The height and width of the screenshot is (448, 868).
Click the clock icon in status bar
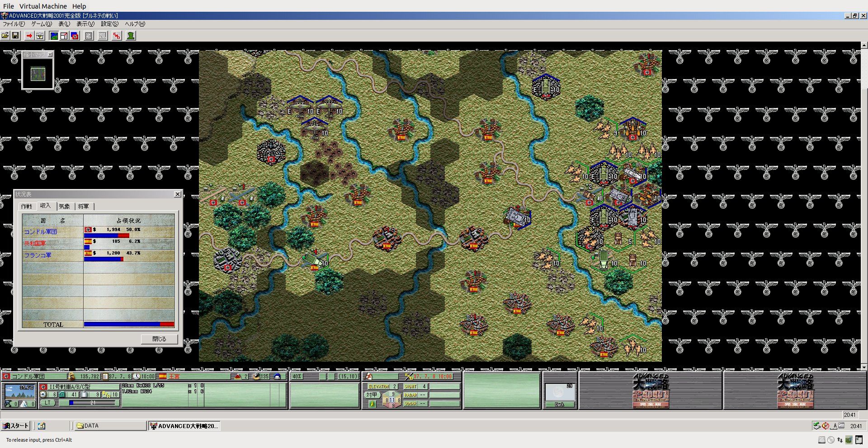click(137, 376)
